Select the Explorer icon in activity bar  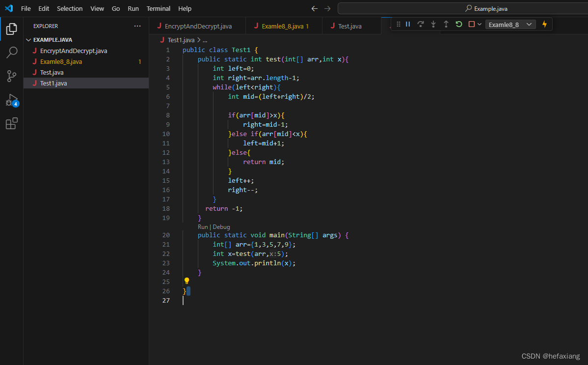click(x=12, y=29)
